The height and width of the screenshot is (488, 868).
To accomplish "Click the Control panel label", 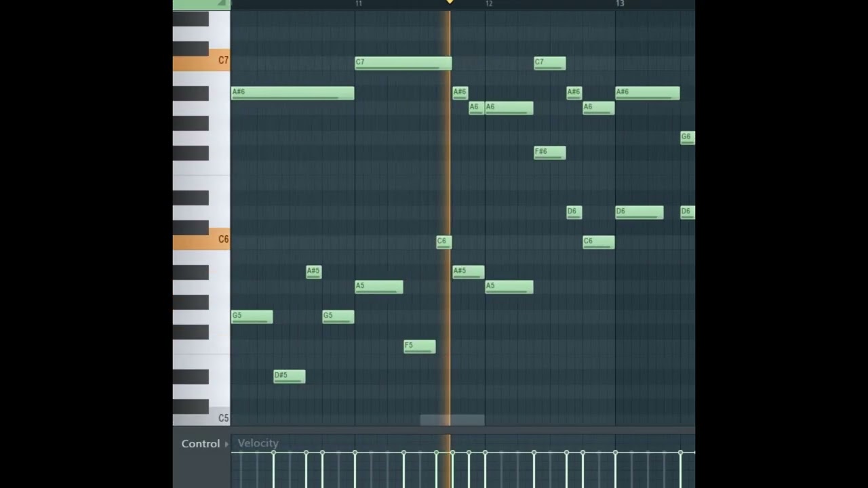I will tap(200, 443).
